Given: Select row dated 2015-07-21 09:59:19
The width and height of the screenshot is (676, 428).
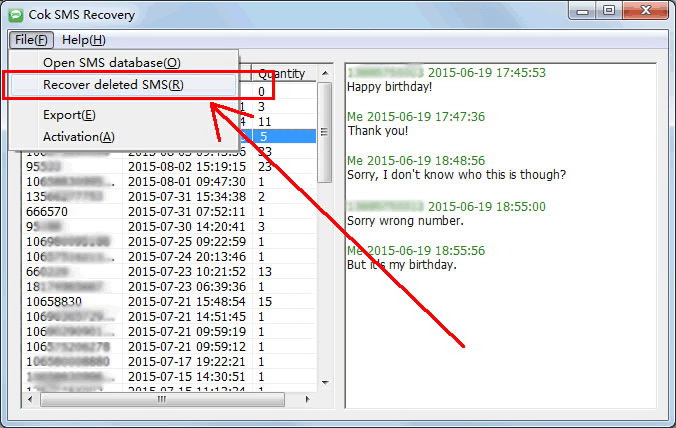Looking at the screenshot, I should pos(170,332).
